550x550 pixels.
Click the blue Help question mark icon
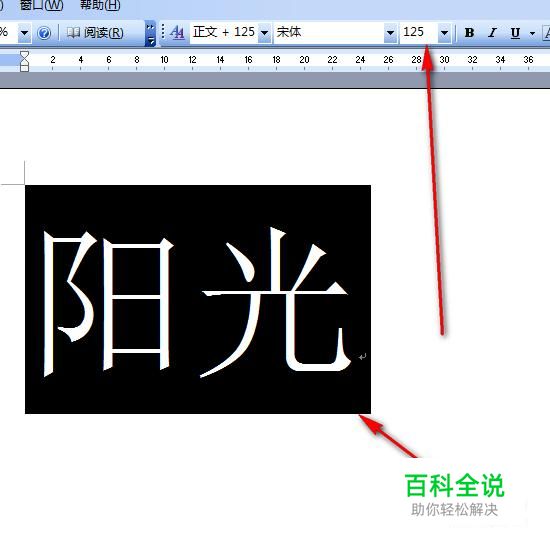(x=44, y=33)
